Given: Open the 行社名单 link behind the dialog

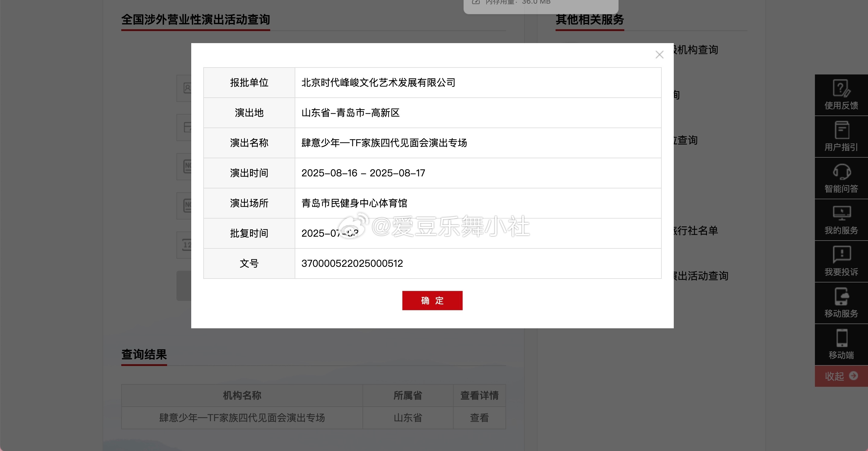Looking at the screenshot, I should [696, 230].
